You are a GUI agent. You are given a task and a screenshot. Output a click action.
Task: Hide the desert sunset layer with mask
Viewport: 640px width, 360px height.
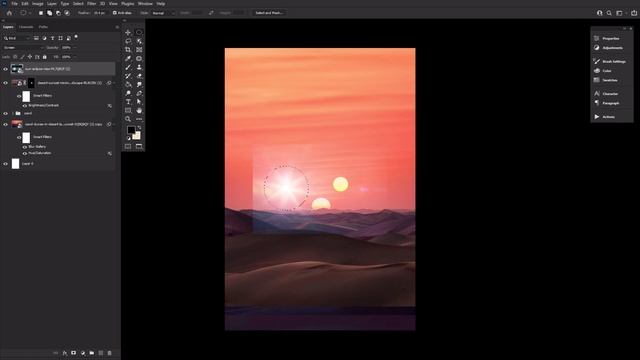pos(5,83)
